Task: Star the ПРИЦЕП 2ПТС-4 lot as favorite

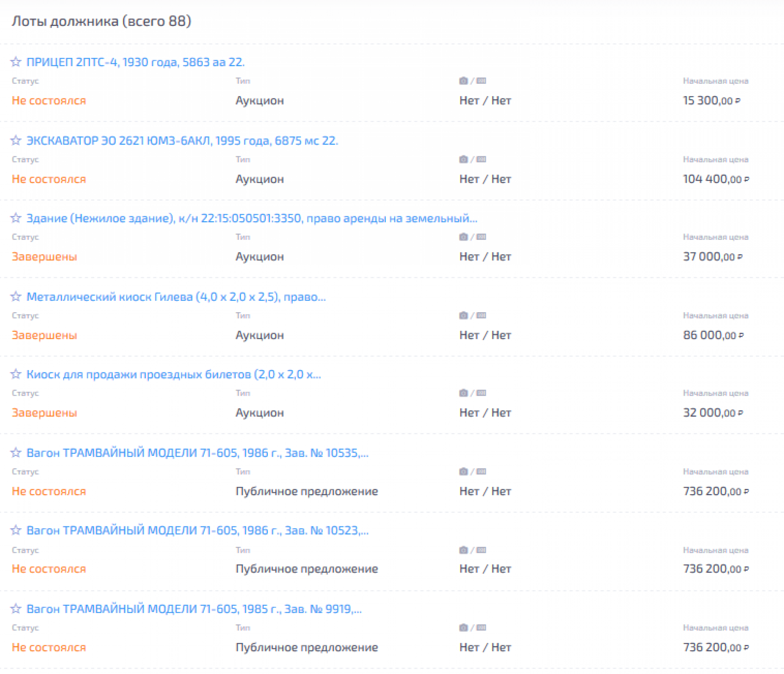Action: (16, 62)
